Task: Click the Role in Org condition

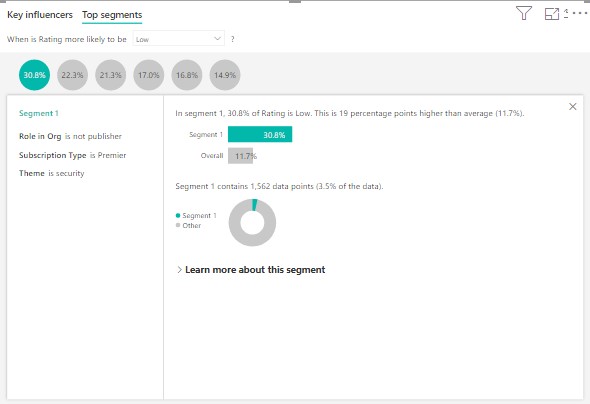Action: tap(70, 136)
